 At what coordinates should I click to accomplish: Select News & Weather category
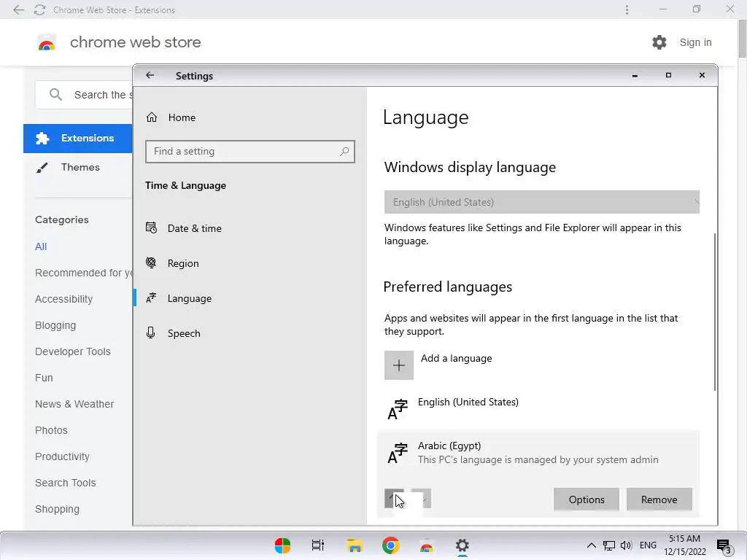tap(74, 404)
